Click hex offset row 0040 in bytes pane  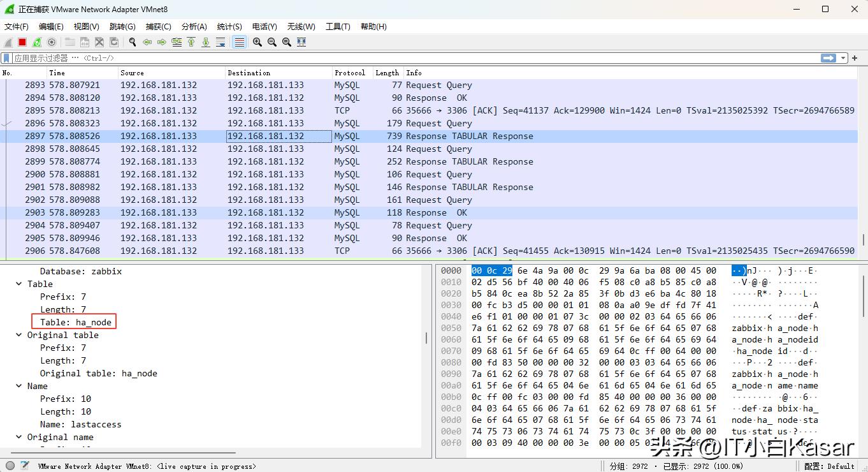[x=451, y=316]
